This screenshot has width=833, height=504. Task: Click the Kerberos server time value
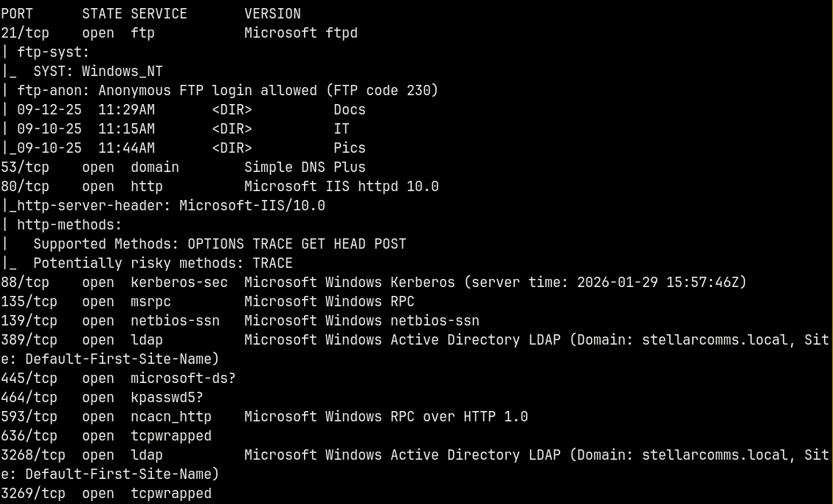[x=662, y=282]
